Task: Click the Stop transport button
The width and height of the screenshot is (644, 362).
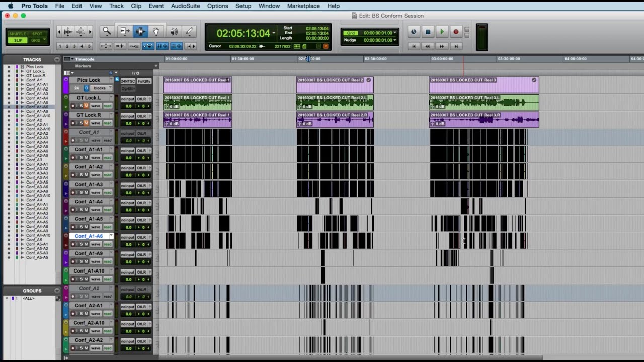Action: 428,32
